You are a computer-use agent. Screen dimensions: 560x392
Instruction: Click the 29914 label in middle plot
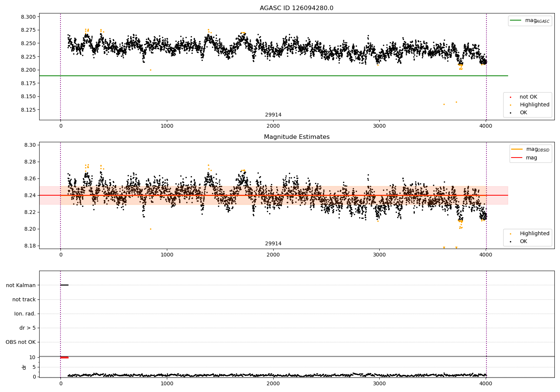(x=273, y=244)
